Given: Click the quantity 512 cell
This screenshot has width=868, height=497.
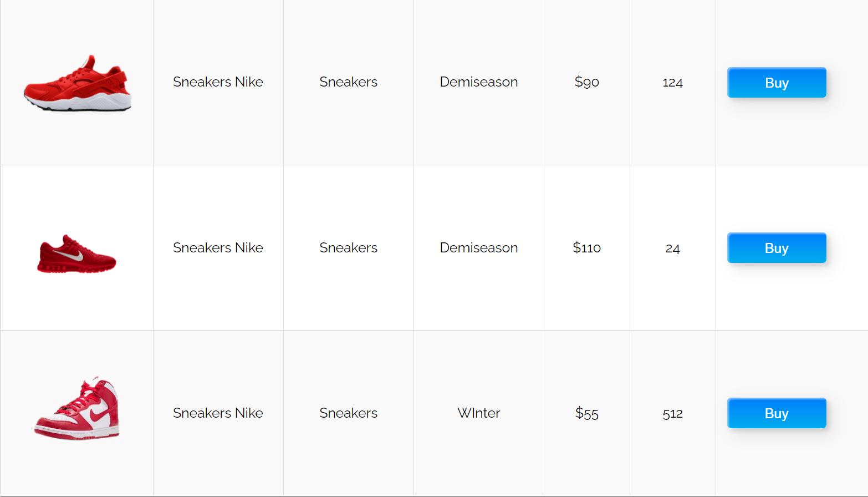Looking at the screenshot, I should [672, 414].
